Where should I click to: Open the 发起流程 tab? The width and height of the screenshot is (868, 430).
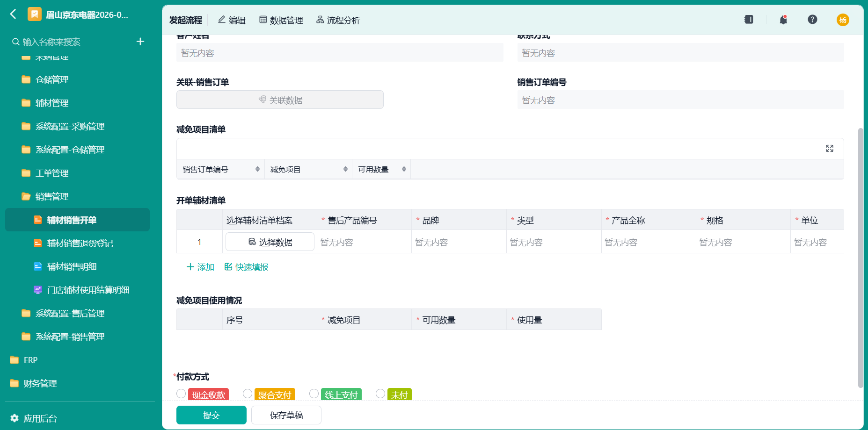pos(186,20)
